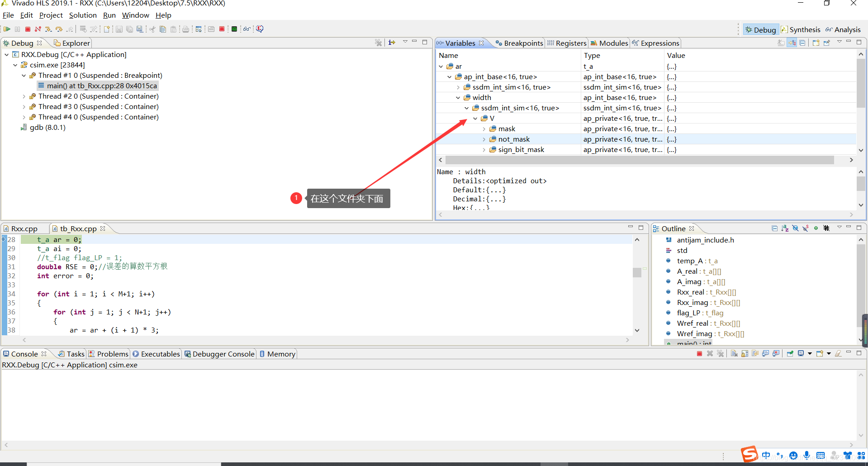This screenshot has width=868, height=466.
Task: Open dropdown next to Open Console icon
Action: 829,354
